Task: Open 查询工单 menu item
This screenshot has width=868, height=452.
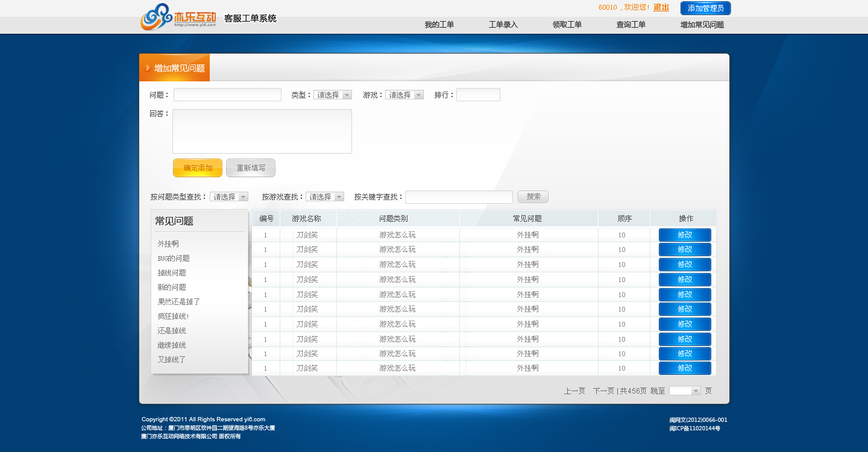Action: click(x=631, y=25)
